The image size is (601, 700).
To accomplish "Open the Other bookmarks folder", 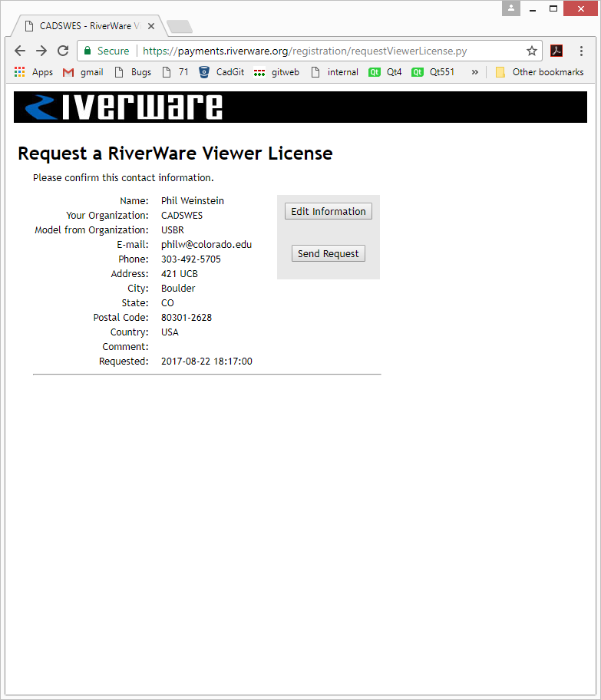I will point(540,72).
